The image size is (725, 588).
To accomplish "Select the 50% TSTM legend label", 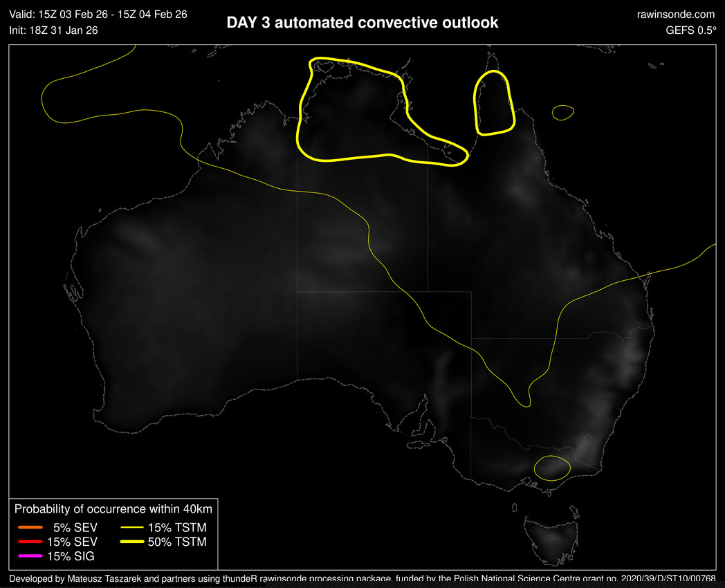I will 177,542.
